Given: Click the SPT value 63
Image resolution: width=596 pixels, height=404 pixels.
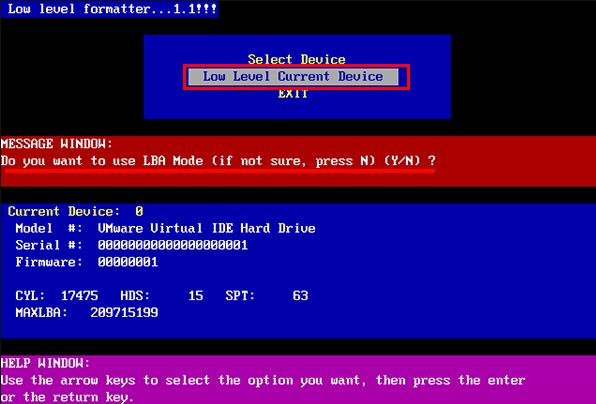Looking at the screenshot, I should click(x=300, y=296).
